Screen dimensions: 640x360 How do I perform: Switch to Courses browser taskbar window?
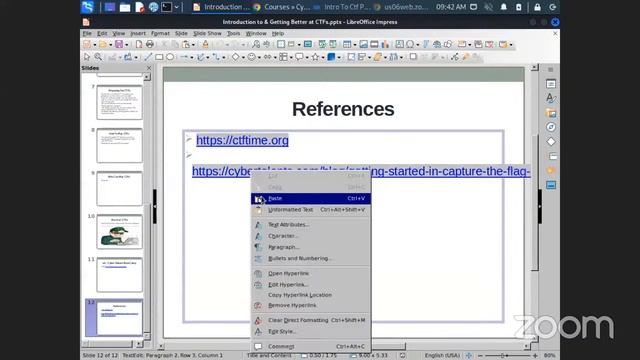282,7
